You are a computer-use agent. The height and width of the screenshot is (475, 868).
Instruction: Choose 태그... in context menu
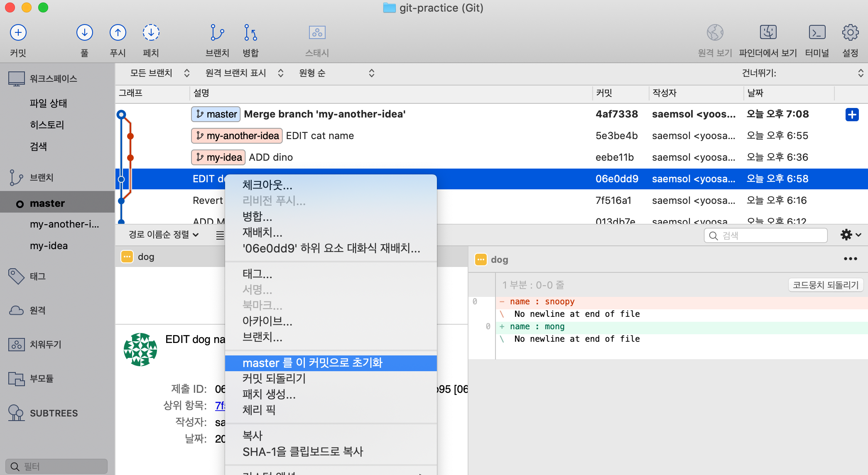[331, 274]
